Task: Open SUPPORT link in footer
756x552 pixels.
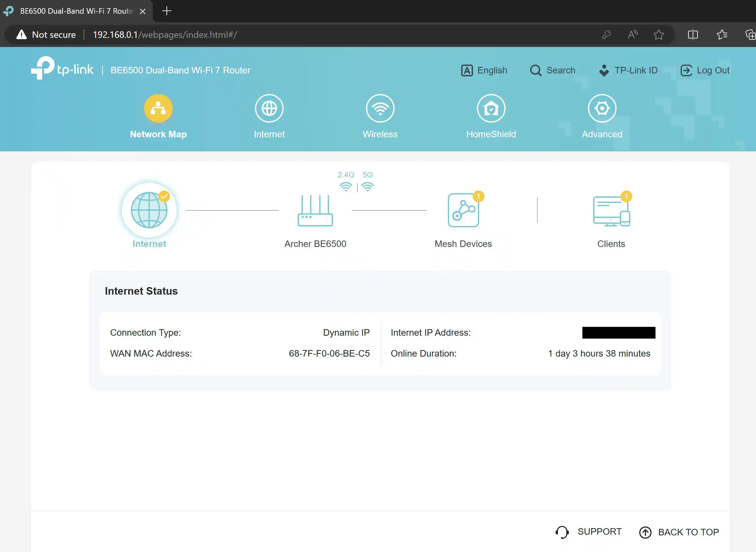Action: coord(589,532)
